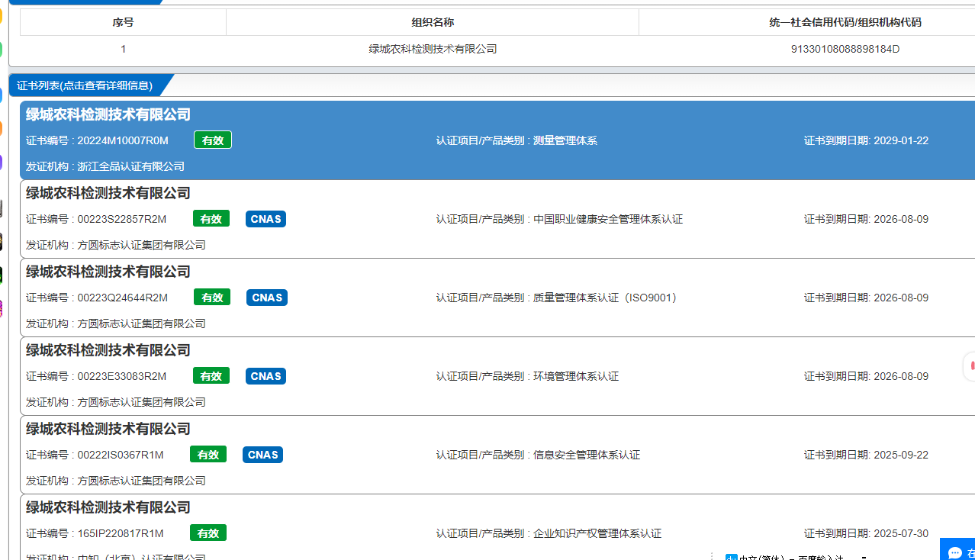Open certificate title for 中国职业健康安全管理体系认证 entry
This screenshot has width=975, height=560.
[108, 193]
